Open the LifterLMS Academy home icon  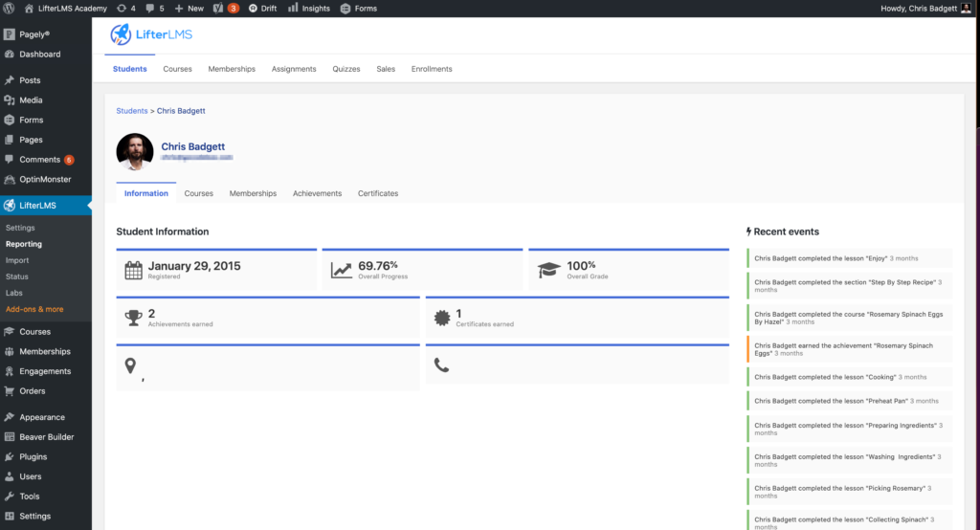tap(29, 8)
